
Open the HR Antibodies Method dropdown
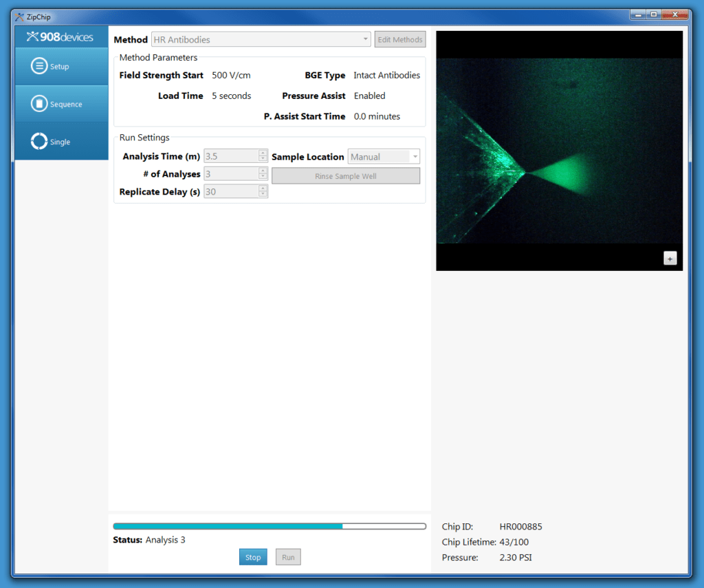pyautogui.click(x=261, y=39)
